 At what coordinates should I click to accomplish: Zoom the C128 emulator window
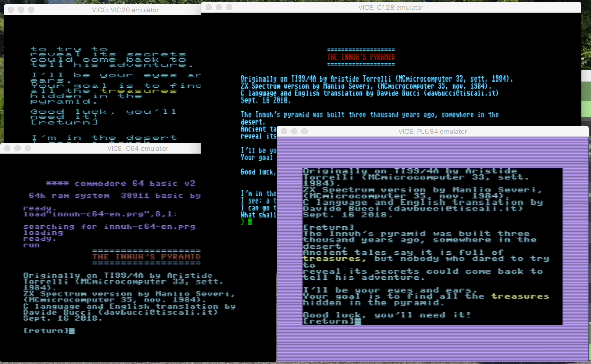pos(229,7)
